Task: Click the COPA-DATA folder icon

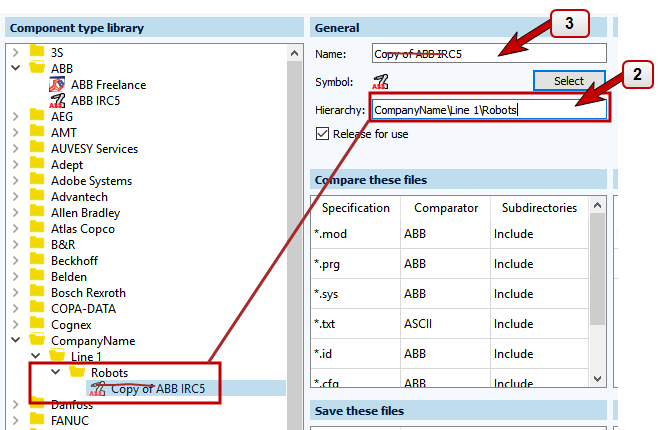Action: click(37, 308)
